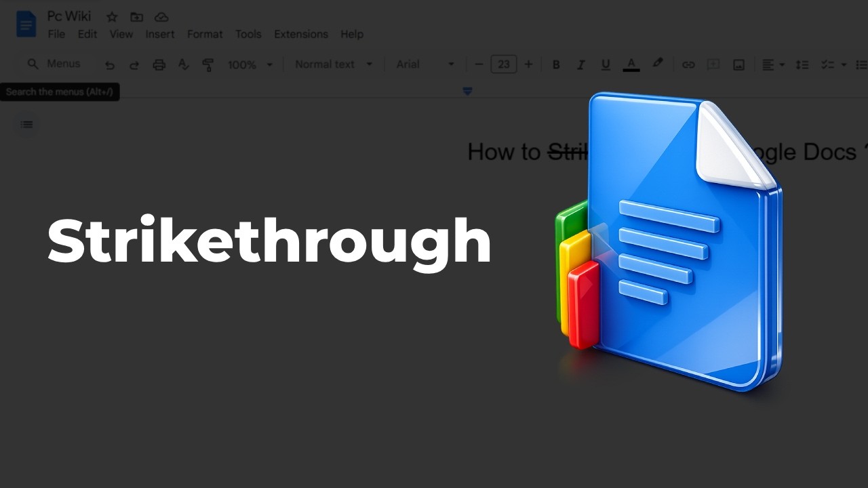Star the Pc Wiki document

pyautogui.click(x=112, y=17)
